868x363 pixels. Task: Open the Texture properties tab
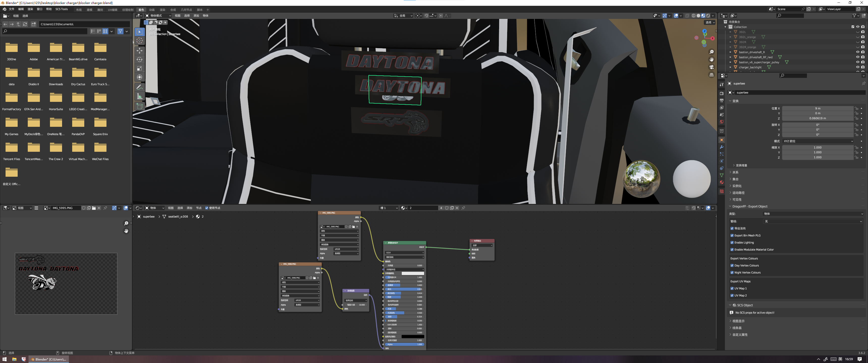coord(721,191)
